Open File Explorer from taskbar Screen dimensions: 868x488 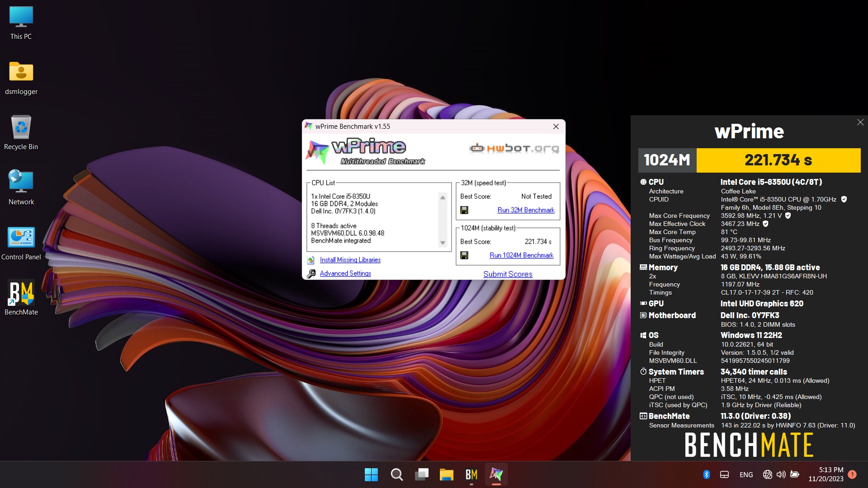[446, 474]
